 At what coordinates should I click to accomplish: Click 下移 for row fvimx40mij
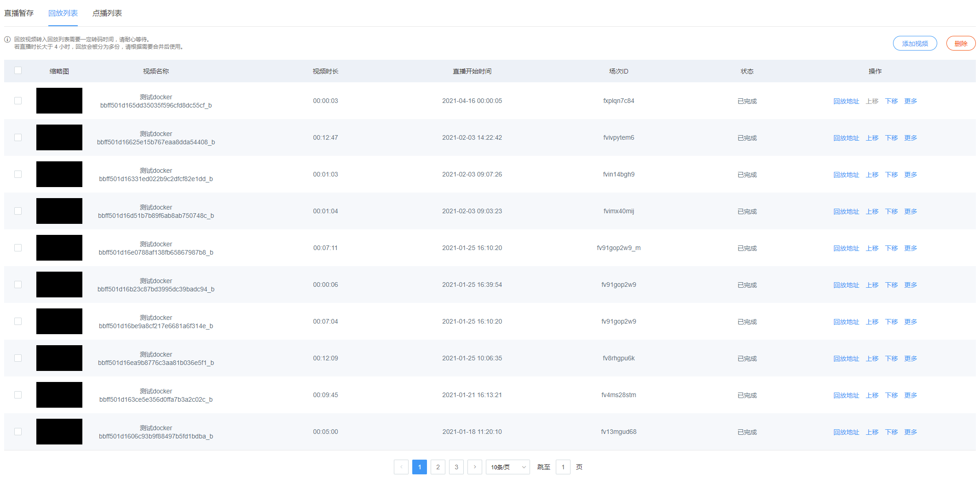[x=891, y=211]
